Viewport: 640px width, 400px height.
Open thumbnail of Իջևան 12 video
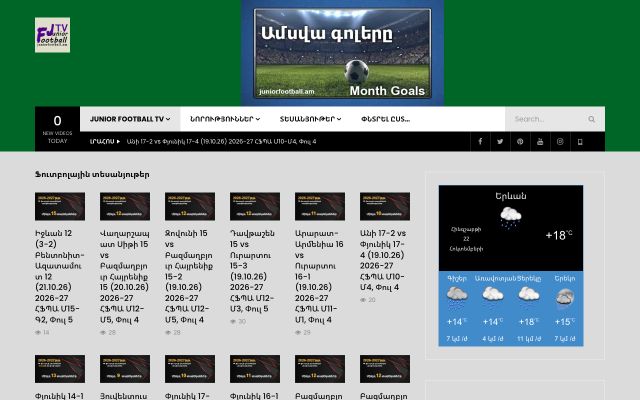60,207
